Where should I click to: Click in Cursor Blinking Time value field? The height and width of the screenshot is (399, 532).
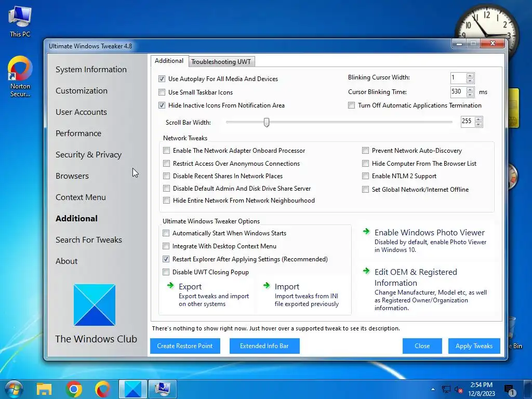coord(458,91)
